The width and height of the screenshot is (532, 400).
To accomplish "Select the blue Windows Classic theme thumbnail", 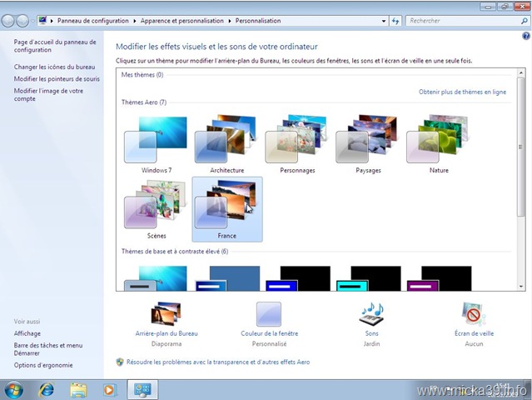I will tap(227, 278).
